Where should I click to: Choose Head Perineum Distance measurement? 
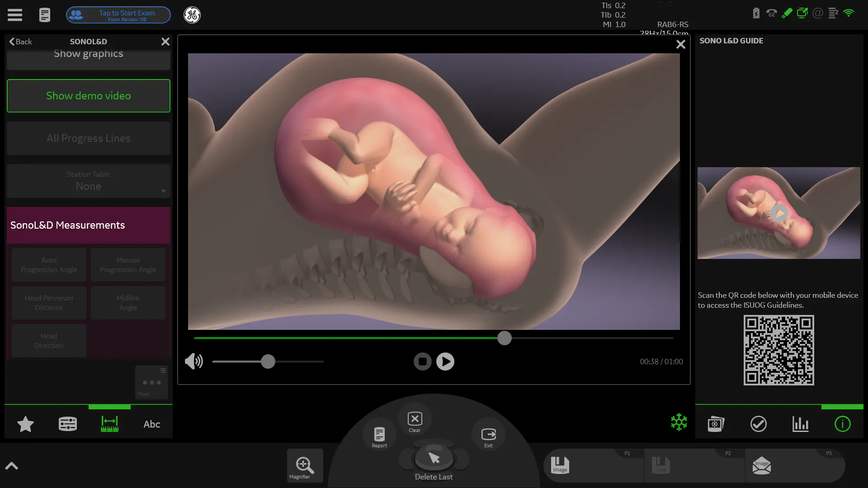[x=49, y=303]
